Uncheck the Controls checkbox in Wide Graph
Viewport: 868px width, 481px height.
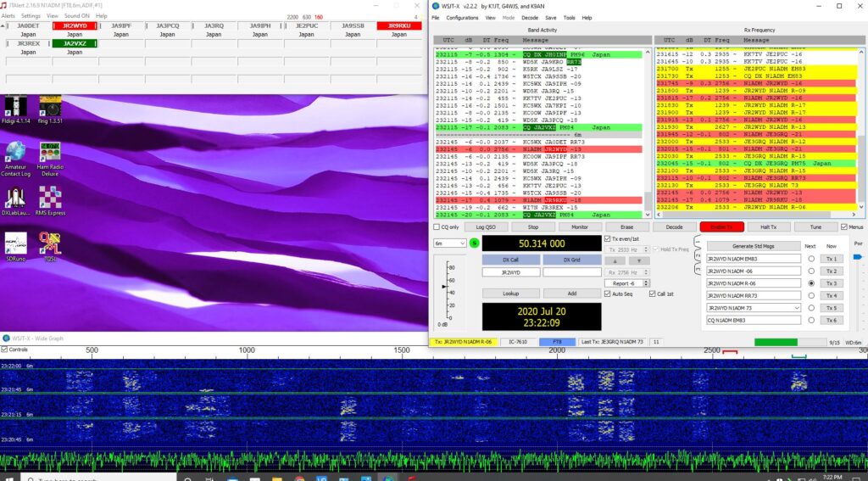click(5, 350)
